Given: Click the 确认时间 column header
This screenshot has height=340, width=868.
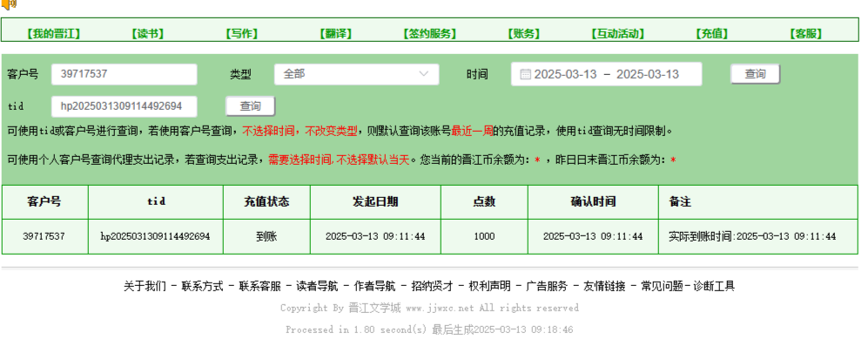Looking at the screenshot, I should [x=593, y=202].
